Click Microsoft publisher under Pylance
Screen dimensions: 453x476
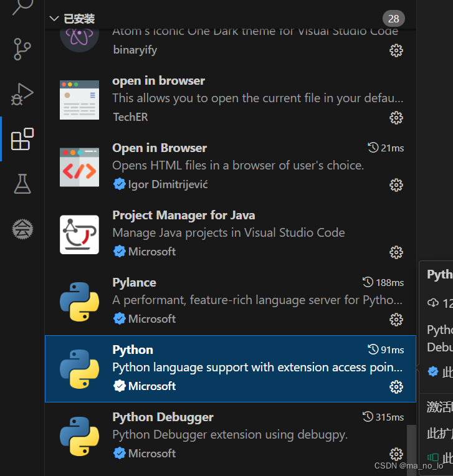click(x=152, y=319)
